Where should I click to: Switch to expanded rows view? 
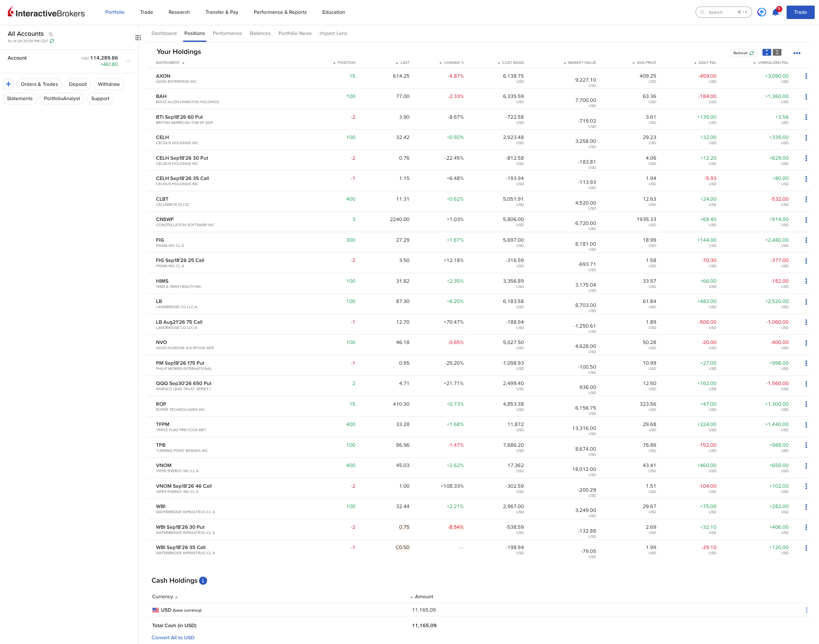point(766,53)
